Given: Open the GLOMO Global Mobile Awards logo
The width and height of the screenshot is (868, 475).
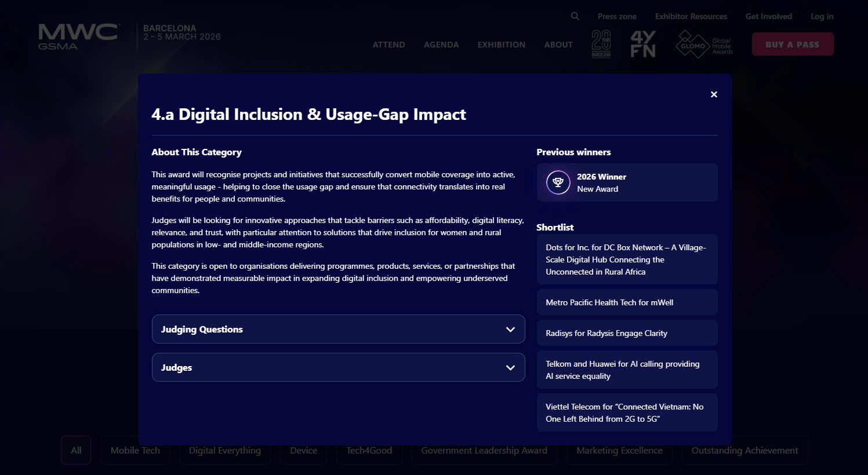Looking at the screenshot, I should click(704, 45).
